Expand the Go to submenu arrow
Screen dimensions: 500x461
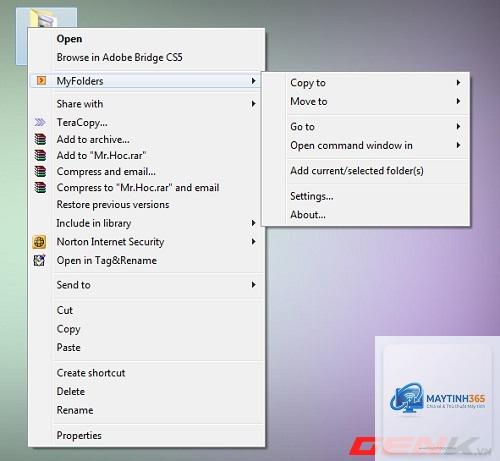(459, 126)
